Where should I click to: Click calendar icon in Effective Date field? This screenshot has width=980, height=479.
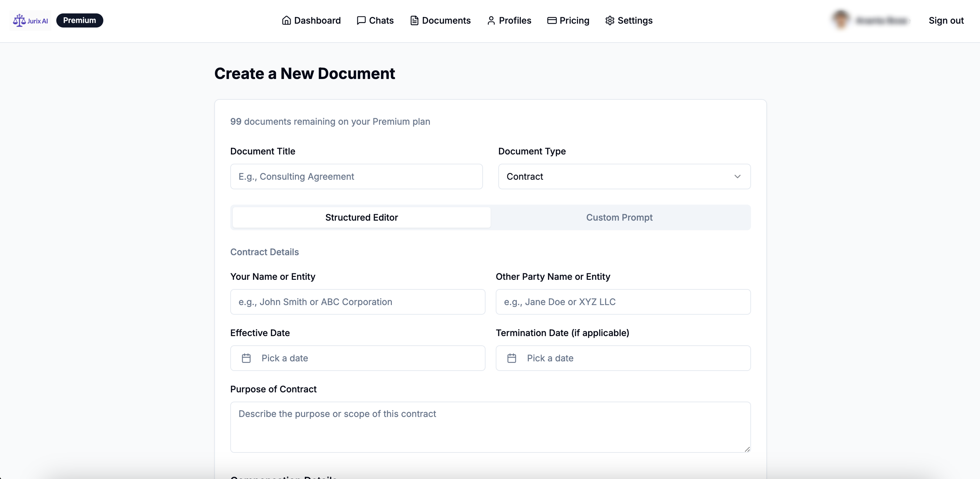(x=246, y=358)
